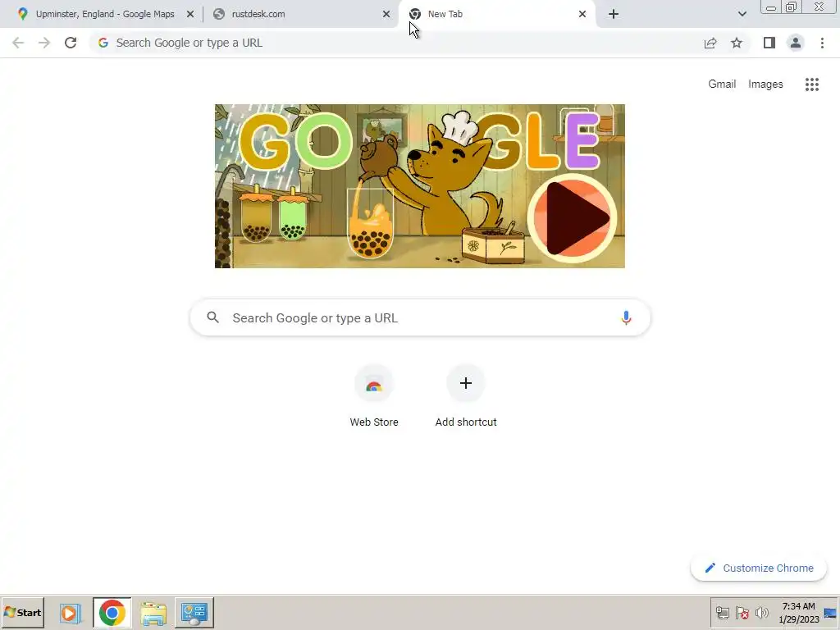Image resolution: width=840 pixels, height=630 pixels.
Task: Play the Google Doodle bubble tea game
Action: click(x=572, y=218)
